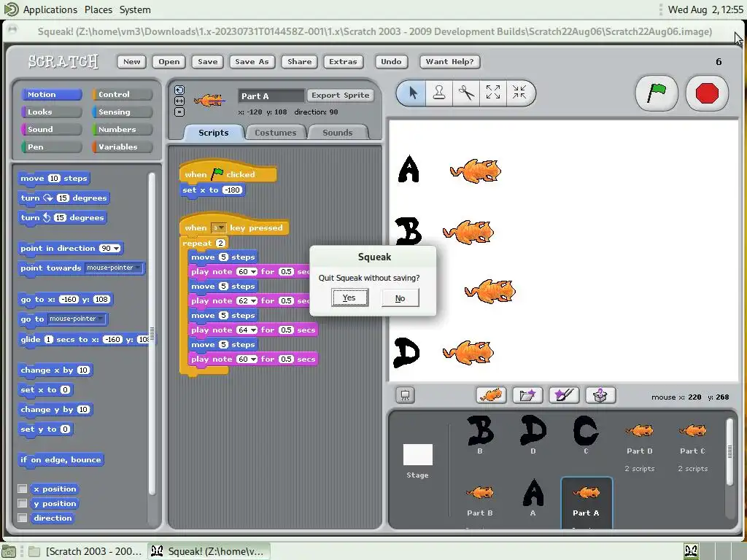
Task: Open the Sensing blocks category
Action: pos(122,112)
